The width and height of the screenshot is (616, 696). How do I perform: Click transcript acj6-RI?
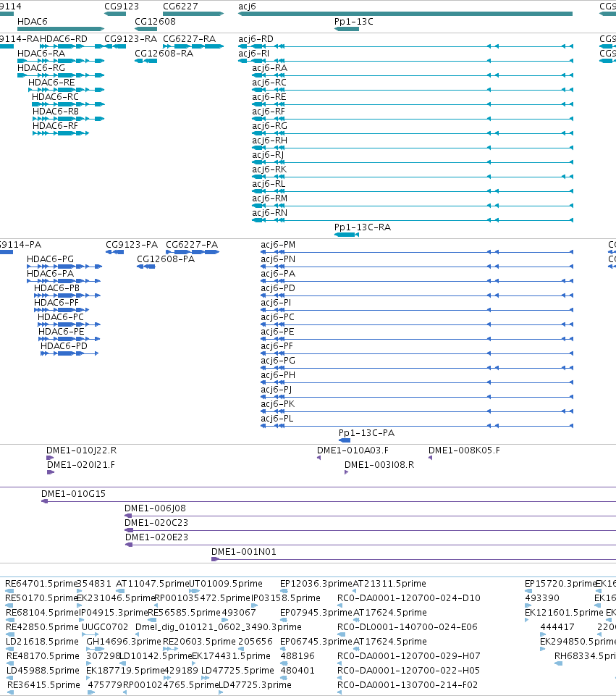point(253,54)
